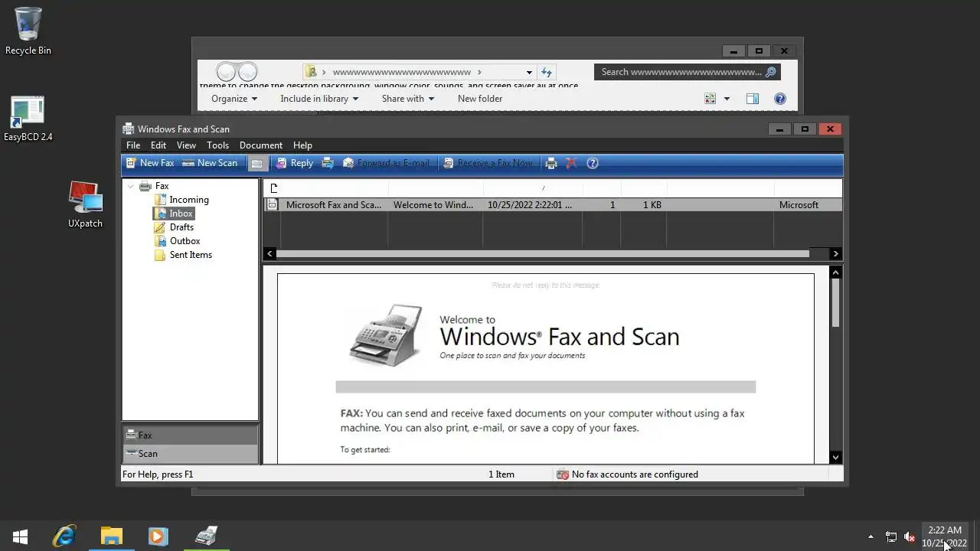Toggle the preview pane toolbar icon

(x=257, y=163)
